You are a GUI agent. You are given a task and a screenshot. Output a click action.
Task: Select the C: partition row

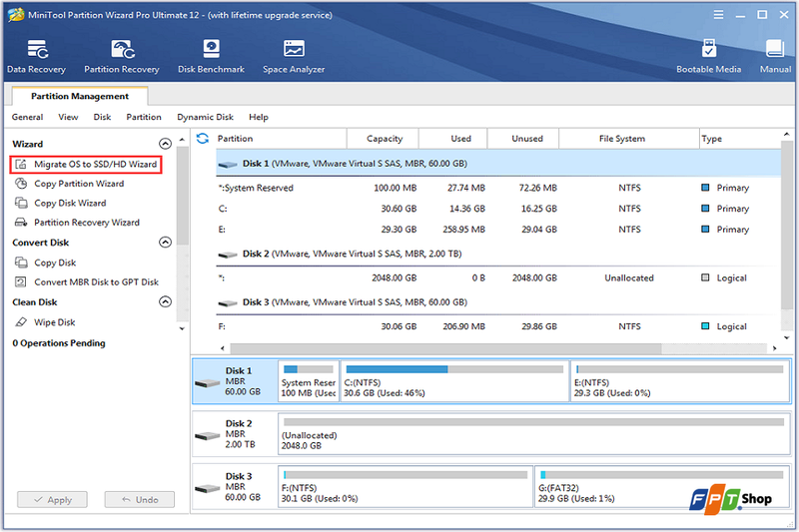tap(498, 209)
